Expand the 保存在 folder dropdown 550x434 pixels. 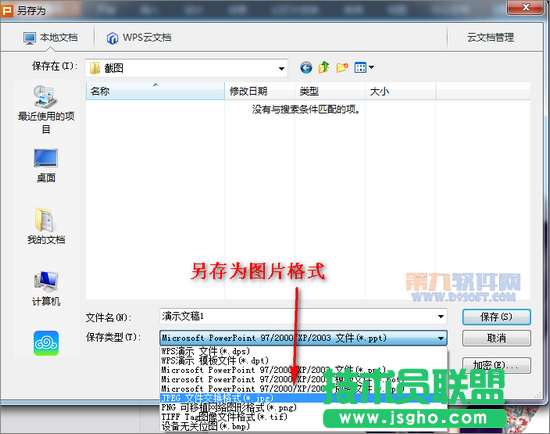[281, 68]
